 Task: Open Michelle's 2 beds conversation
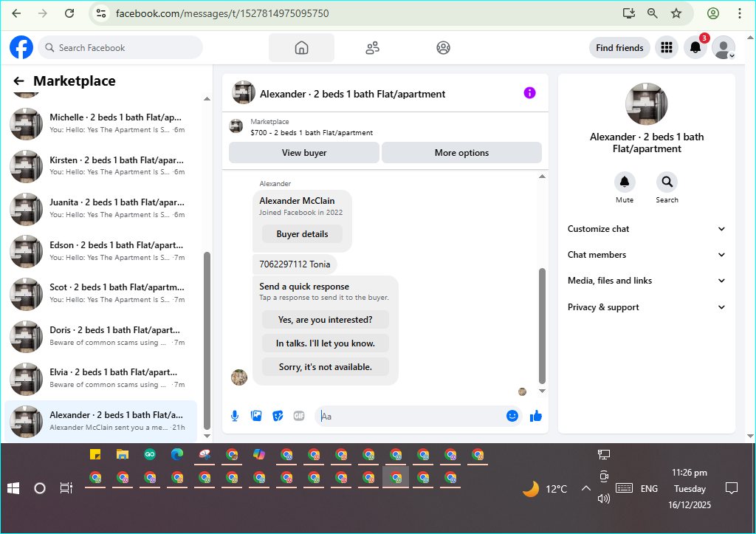(101, 123)
